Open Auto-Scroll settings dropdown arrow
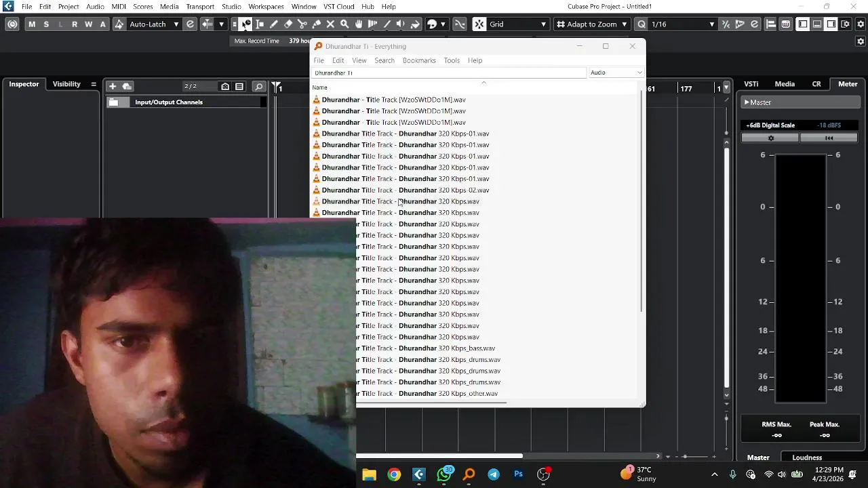Image resolution: width=868 pixels, height=488 pixels. pyautogui.click(x=221, y=24)
